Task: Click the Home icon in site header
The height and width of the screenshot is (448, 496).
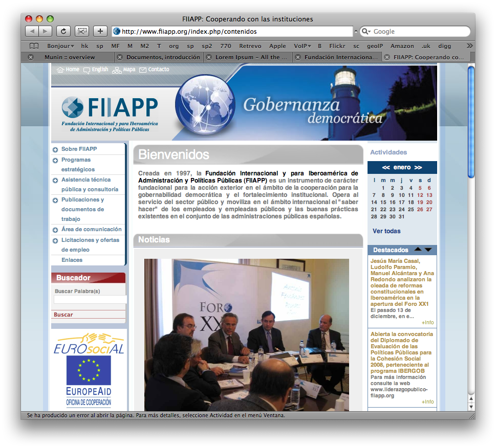Action: (x=60, y=70)
